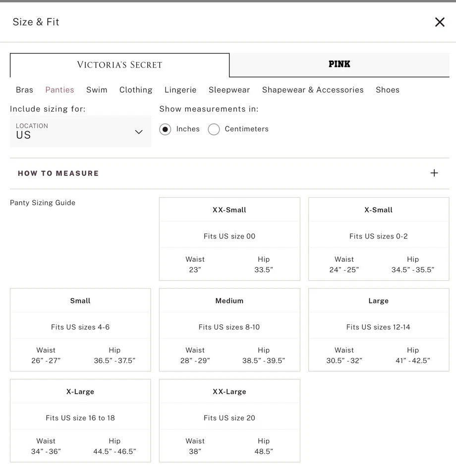Click Fits US size 00 text

(229, 236)
